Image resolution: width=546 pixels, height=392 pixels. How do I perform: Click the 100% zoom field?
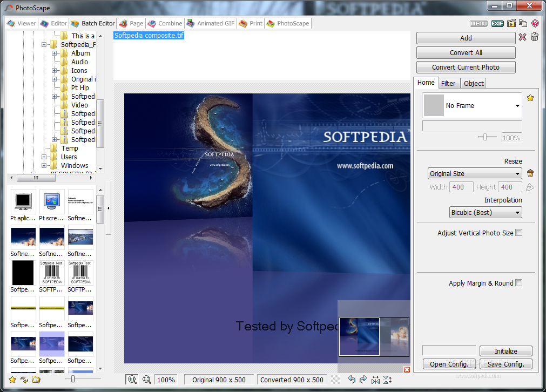coord(166,380)
